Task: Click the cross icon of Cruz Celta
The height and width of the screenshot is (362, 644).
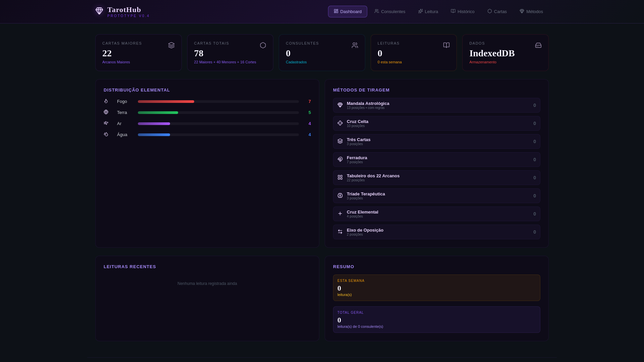Action: click(x=340, y=123)
